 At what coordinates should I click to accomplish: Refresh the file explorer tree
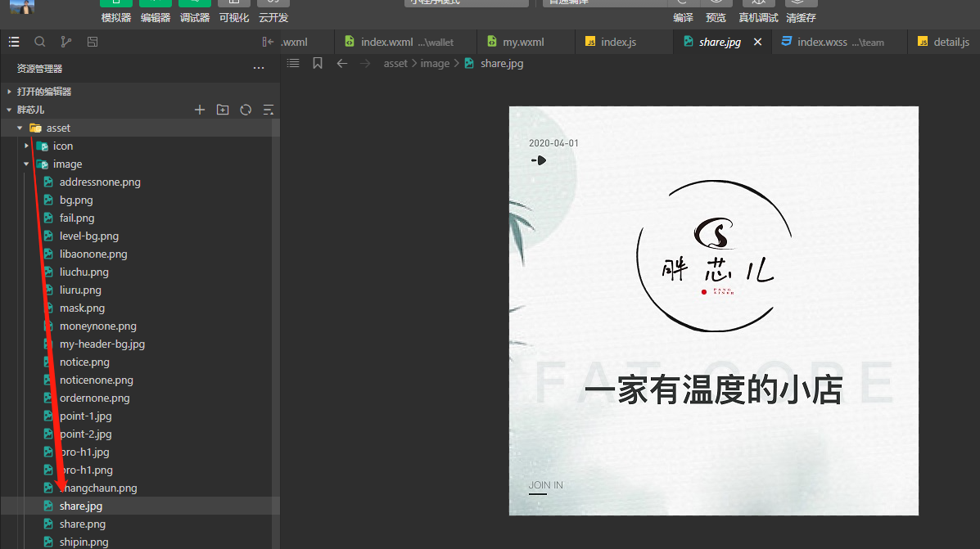click(x=245, y=110)
